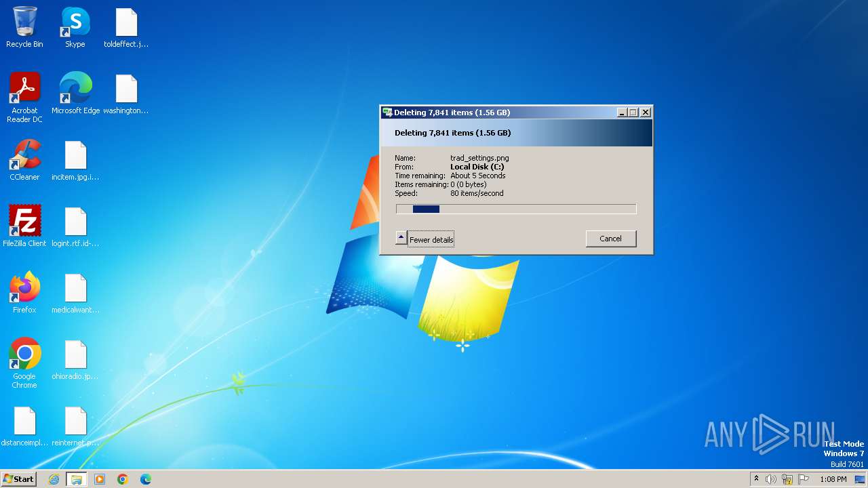Select the reinternet.p... file icon
The height and width of the screenshot is (488, 868).
75,426
